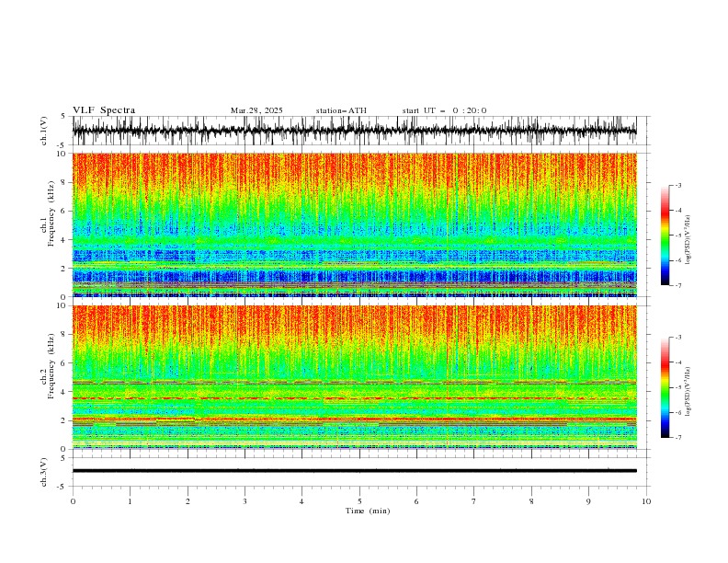The width and height of the screenshot is (728, 563).
Task: Click the "-3" tick on ch.1 color bar
Action: [x=678, y=185]
